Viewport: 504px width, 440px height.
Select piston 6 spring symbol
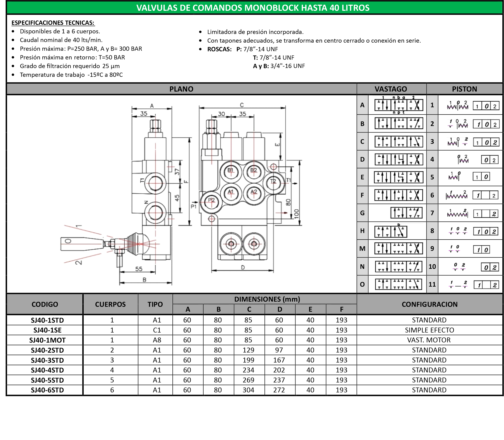[x=457, y=195]
